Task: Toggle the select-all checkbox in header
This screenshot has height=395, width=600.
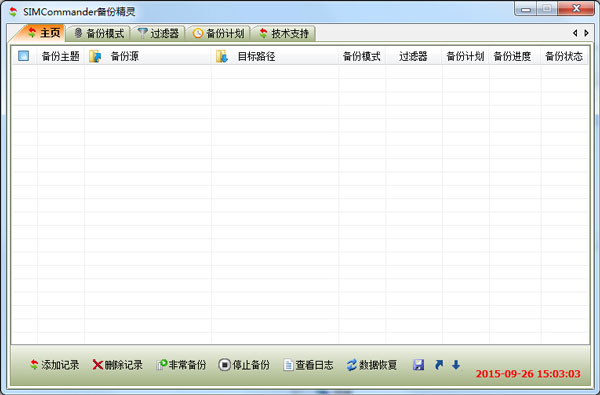Action: click(23, 56)
